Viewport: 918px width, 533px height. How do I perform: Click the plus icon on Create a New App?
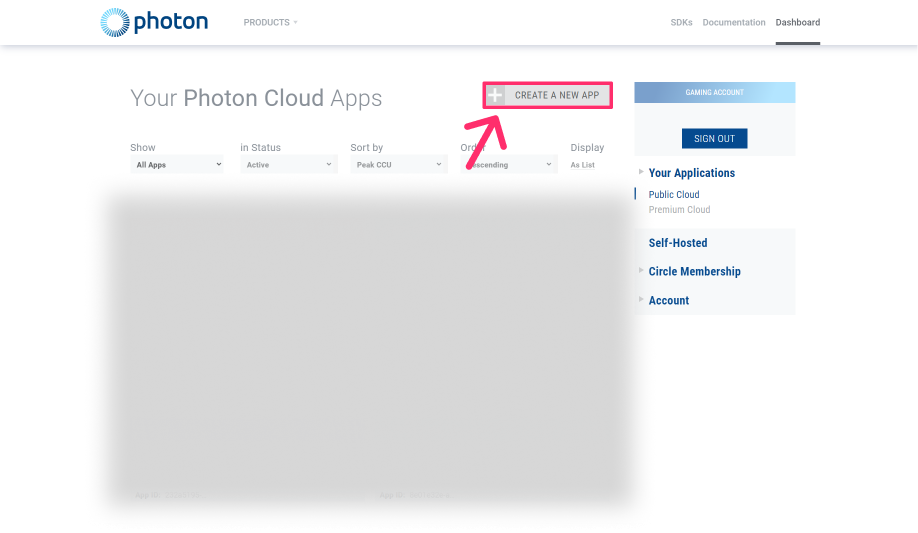coord(495,95)
